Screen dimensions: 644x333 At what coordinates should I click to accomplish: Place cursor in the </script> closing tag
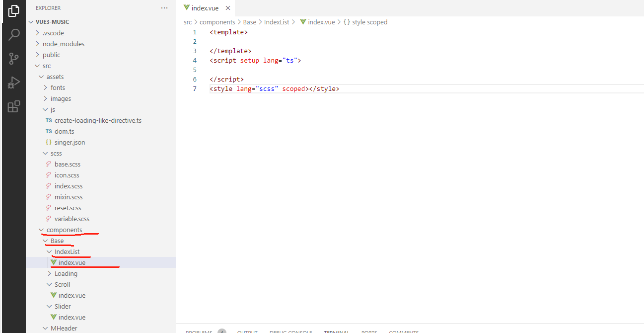pos(226,79)
